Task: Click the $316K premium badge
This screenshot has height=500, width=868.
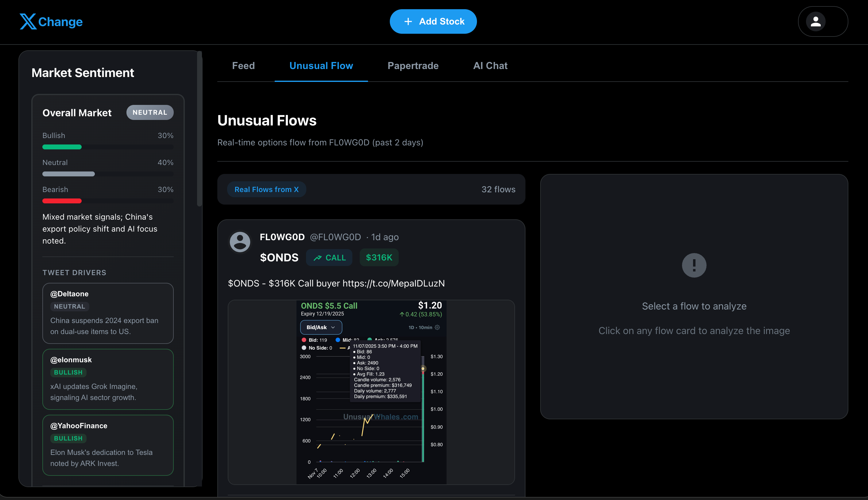Action: coord(379,258)
